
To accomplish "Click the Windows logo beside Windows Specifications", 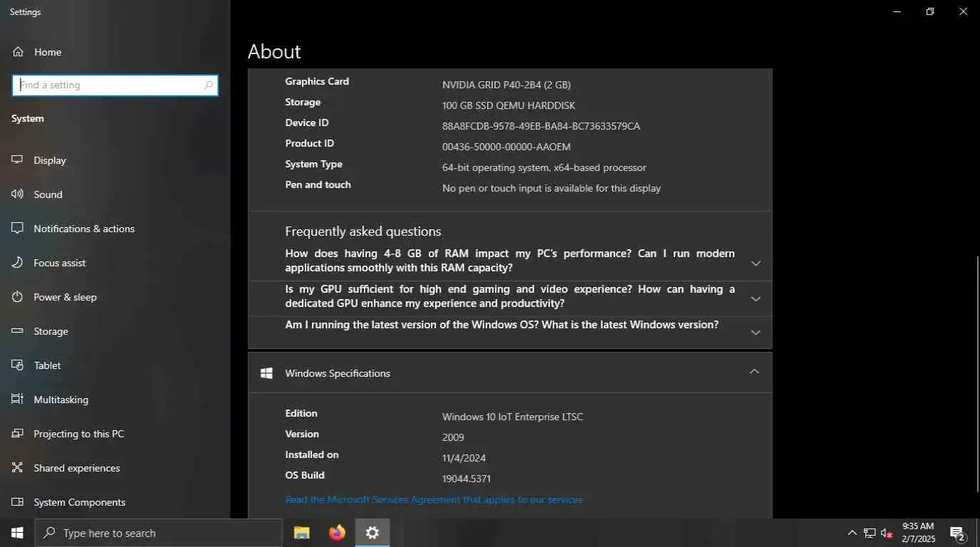I will click(266, 373).
